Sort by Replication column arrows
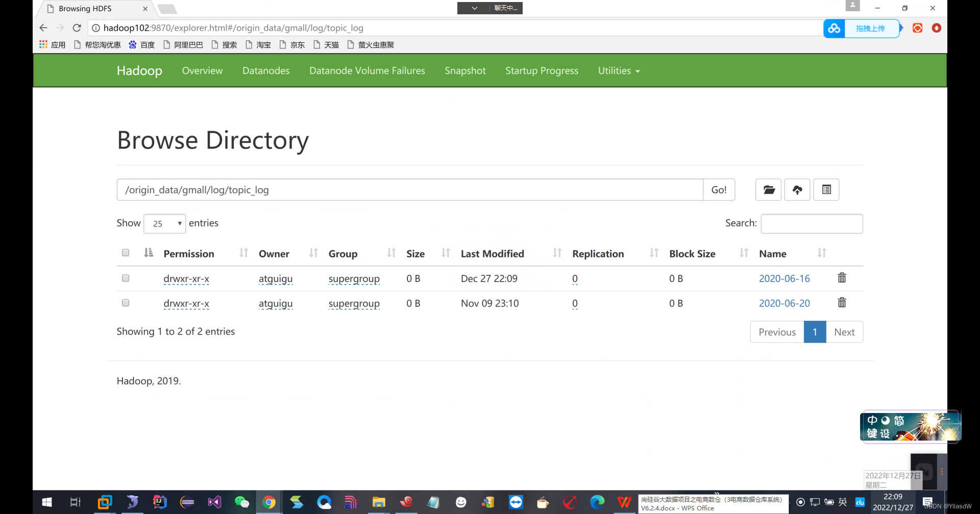This screenshot has height=514, width=980. (654, 253)
